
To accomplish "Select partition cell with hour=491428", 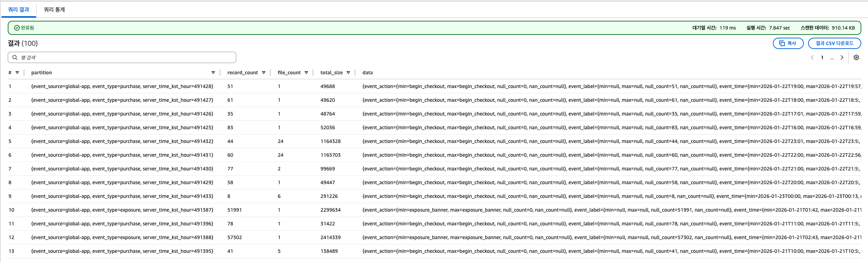I will 122,86.
